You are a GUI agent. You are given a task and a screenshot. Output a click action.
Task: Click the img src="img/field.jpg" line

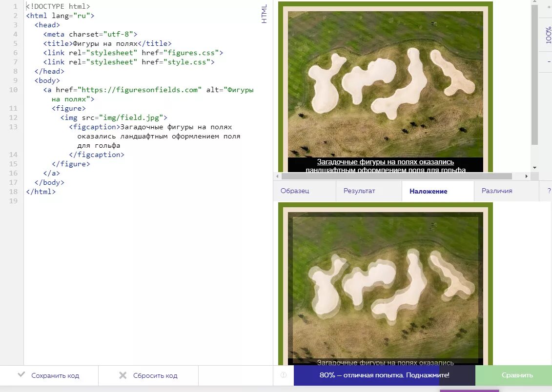(114, 118)
